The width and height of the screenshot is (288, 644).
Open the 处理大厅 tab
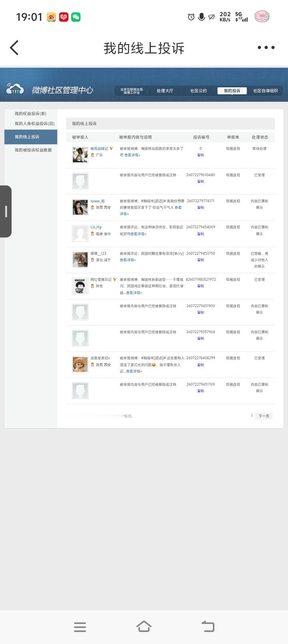pos(165,91)
